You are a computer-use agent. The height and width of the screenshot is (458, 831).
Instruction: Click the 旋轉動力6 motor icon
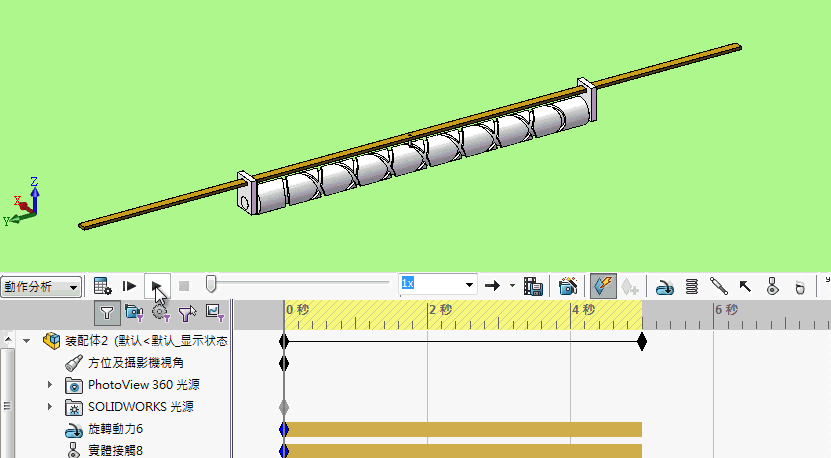74,430
